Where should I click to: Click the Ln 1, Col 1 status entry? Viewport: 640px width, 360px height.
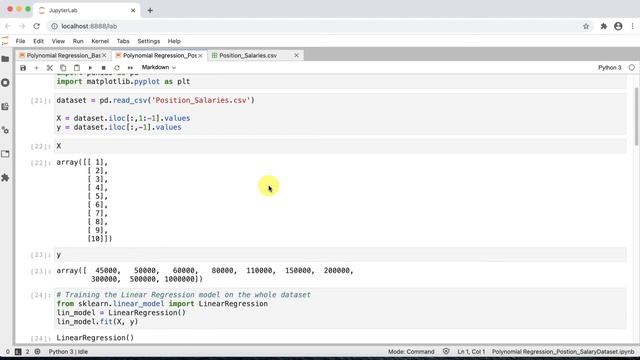(x=471, y=352)
